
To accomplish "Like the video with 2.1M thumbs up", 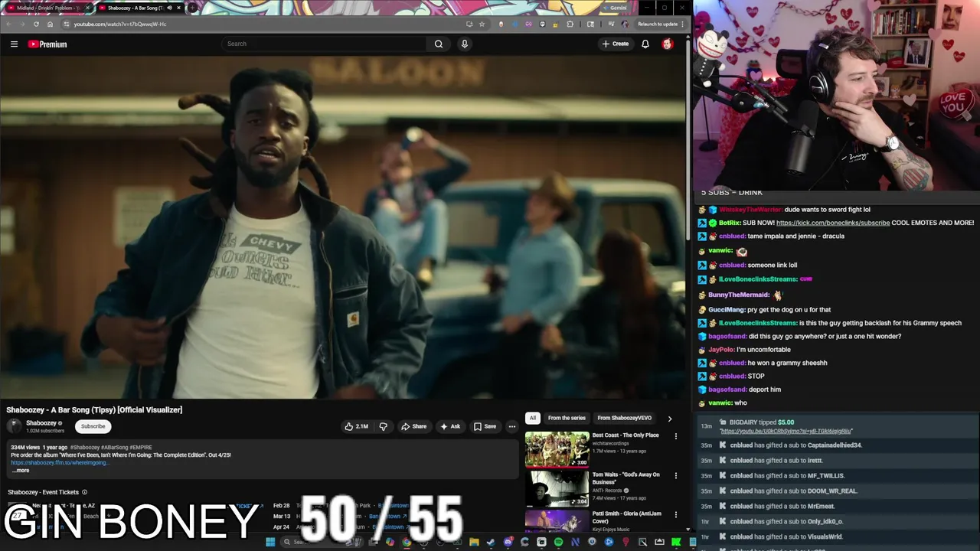I will [x=356, y=426].
